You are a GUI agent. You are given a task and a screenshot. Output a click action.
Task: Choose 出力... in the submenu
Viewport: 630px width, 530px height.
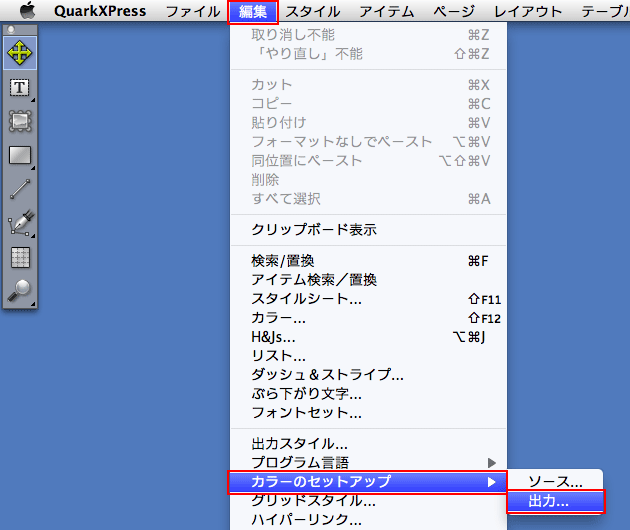(x=555, y=501)
